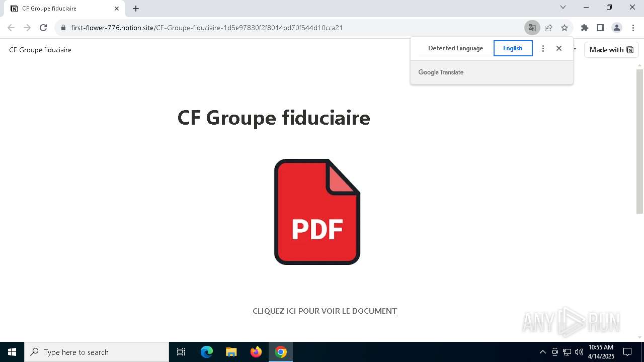Close the Google Translate popup
Image resolution: width=644 pixels, height=362 pixels.
[x=559, y=48]
